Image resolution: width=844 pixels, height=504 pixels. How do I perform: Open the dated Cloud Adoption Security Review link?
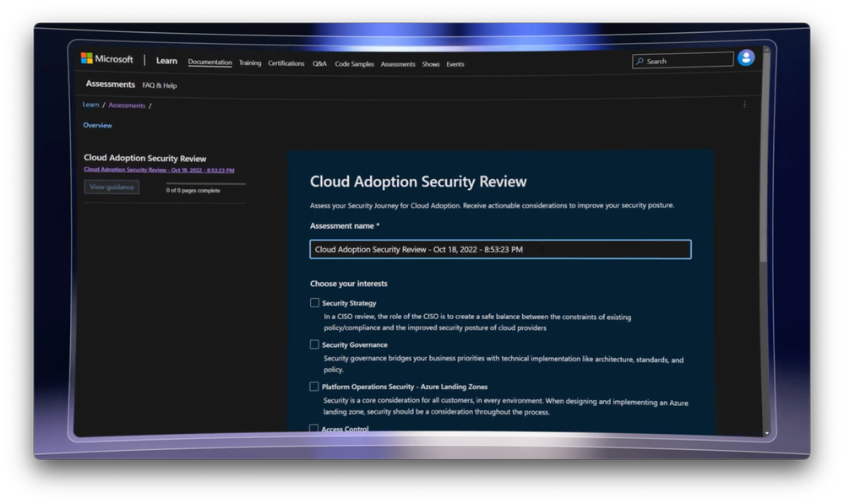pos(159,170)
